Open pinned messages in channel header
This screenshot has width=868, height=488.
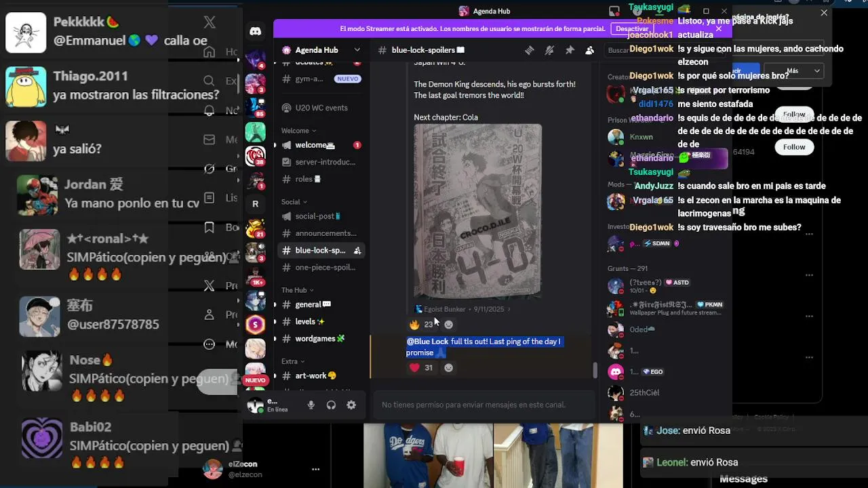point(570,50)
